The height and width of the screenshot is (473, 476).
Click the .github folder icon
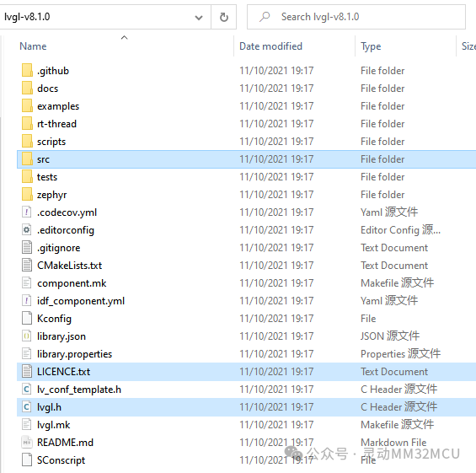click(27, 71)
